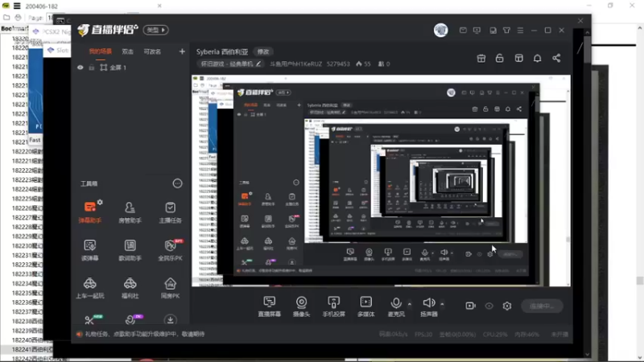Click the CPU usage status indicator
Screen dimensions: 644x362
tap(495, 335)
